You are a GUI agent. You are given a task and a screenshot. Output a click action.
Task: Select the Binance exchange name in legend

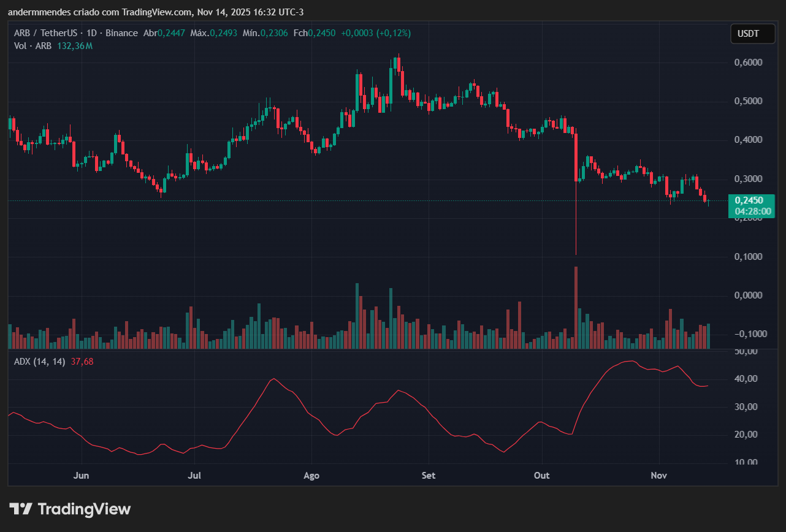click(121, 33)
